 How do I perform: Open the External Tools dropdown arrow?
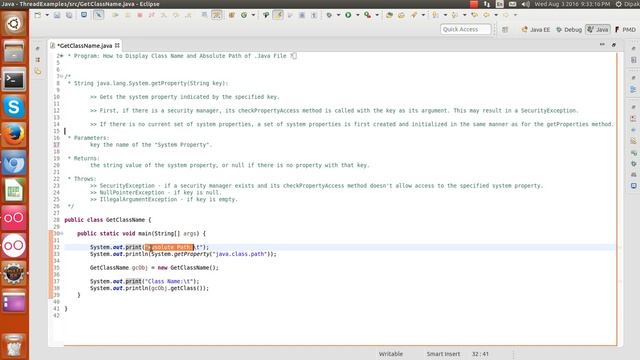click(377, 15)
